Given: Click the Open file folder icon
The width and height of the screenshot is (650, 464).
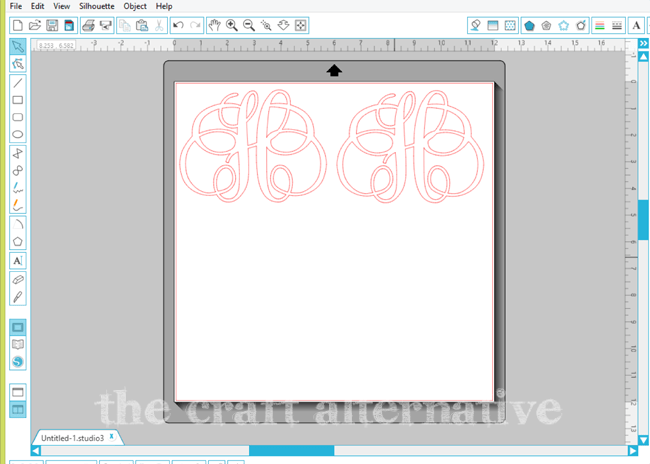Looking at the screenshot, I should pyautogui.click(x=35, y=26).
